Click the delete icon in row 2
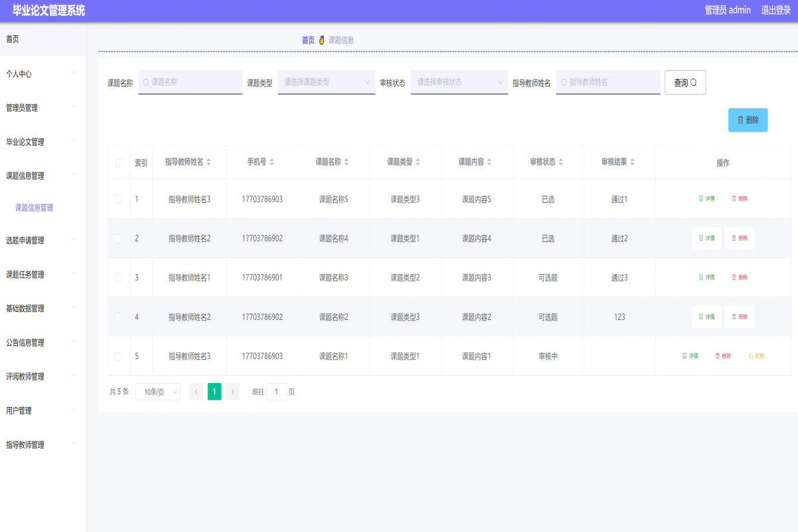Screen dimensions: 798x532 tap(739, 238)
